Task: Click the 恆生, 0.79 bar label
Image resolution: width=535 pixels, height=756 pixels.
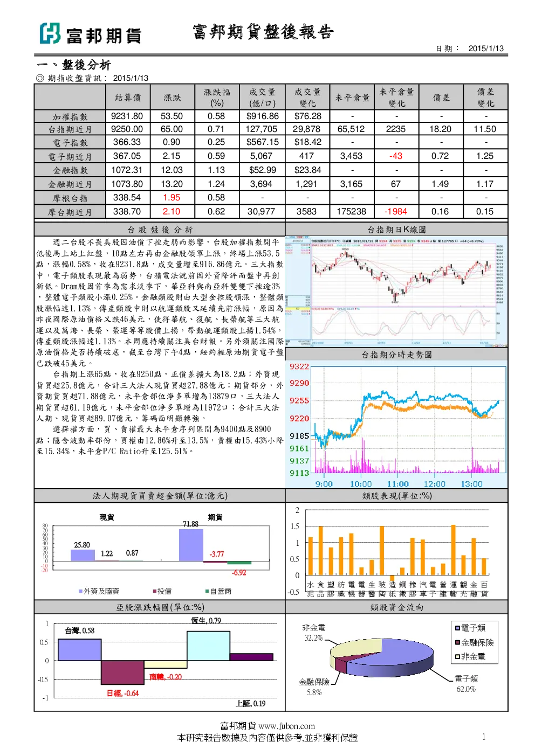Action: (205, 620)
